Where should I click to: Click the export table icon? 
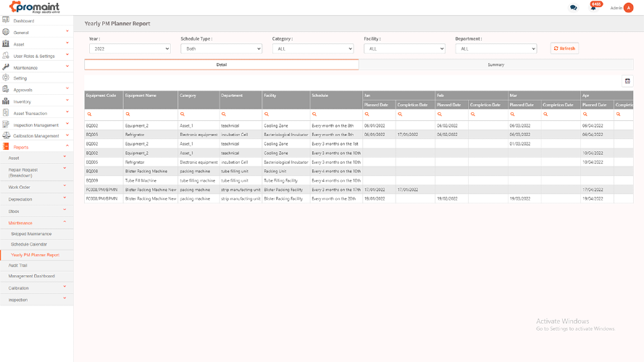627,81
